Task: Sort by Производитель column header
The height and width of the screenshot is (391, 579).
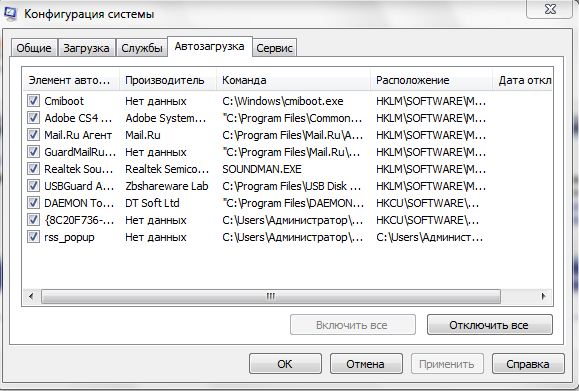Action: (168, 80)
